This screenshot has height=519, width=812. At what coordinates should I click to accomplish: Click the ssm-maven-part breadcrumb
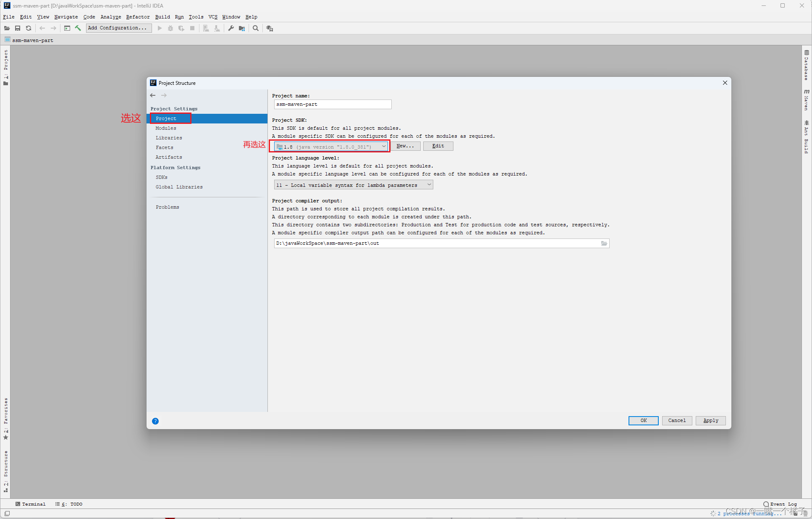(x=29, y=40)
